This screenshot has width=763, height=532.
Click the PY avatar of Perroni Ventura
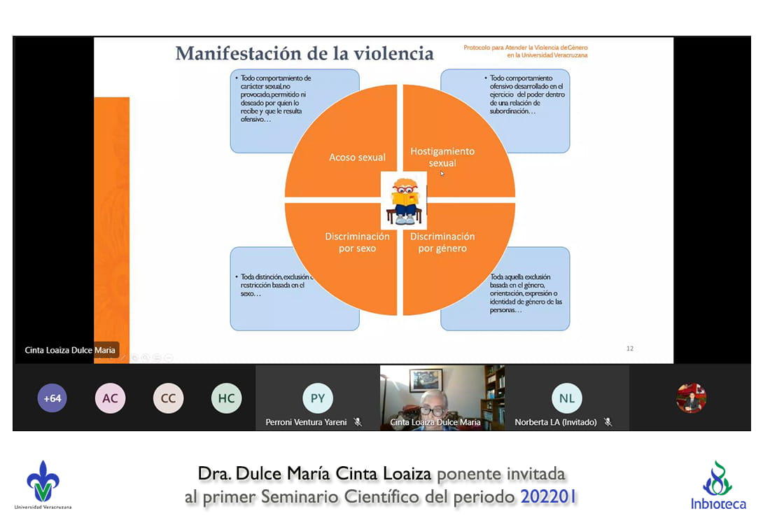pyautogui.click(x=318, y=398)
